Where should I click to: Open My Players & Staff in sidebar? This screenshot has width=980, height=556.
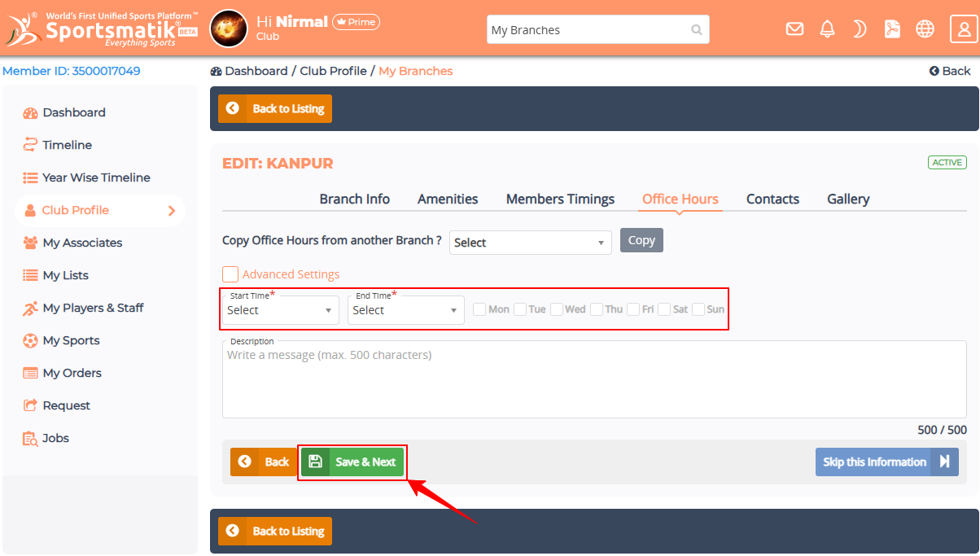click(x=93, y=308)
